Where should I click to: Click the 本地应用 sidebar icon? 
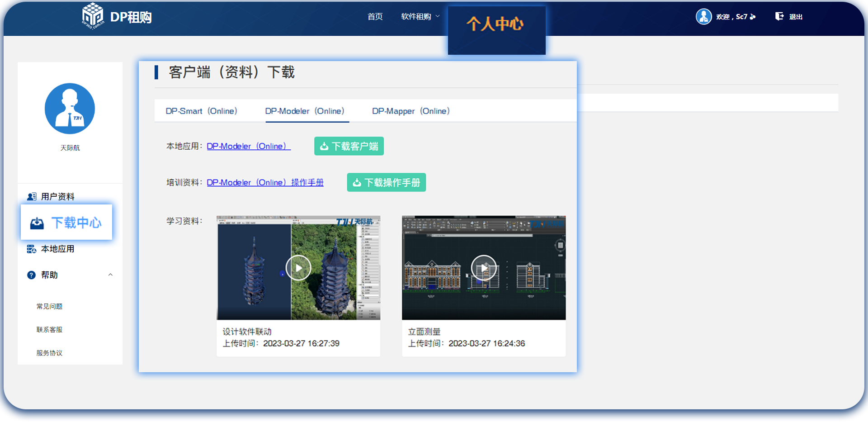[31, 248]
